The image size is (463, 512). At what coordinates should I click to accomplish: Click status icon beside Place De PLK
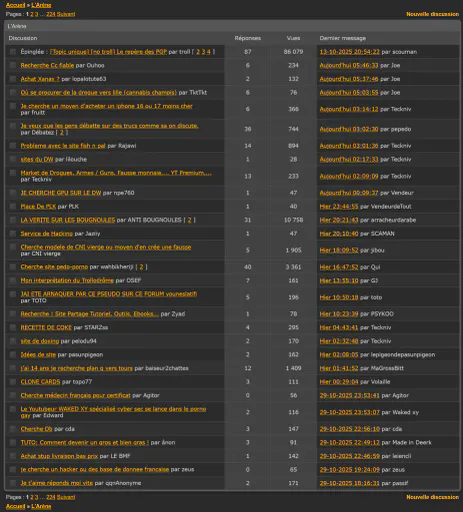click(13, 206)
